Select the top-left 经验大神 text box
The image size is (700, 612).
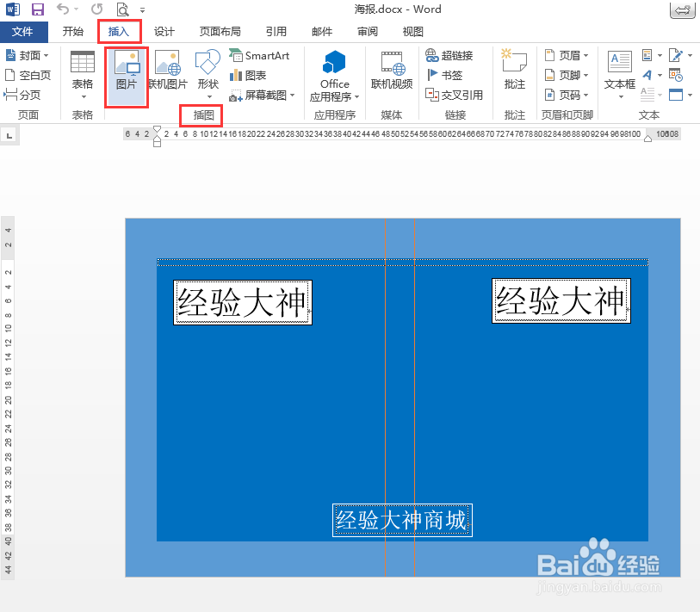(243, 303)
